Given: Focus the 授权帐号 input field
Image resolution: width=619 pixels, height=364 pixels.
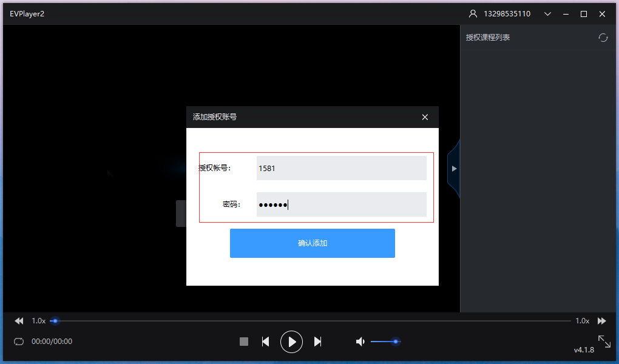Looking at the screenshot, I should 341,168.
